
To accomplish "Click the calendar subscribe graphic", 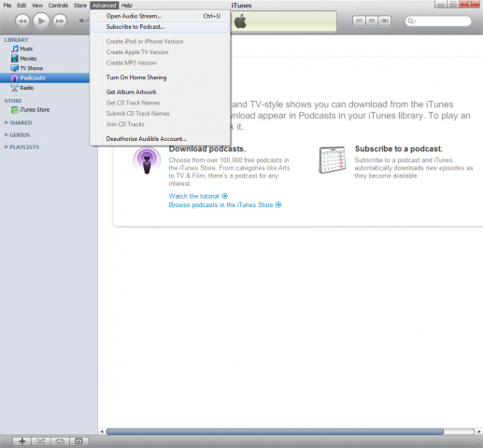I will click(333, 160).
